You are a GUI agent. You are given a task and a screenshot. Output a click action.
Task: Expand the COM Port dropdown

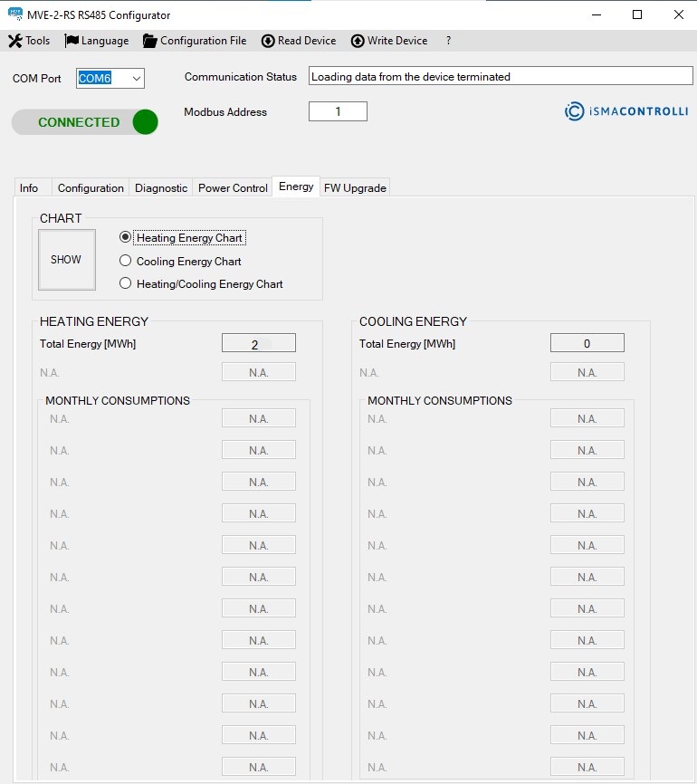coord(137,79)
